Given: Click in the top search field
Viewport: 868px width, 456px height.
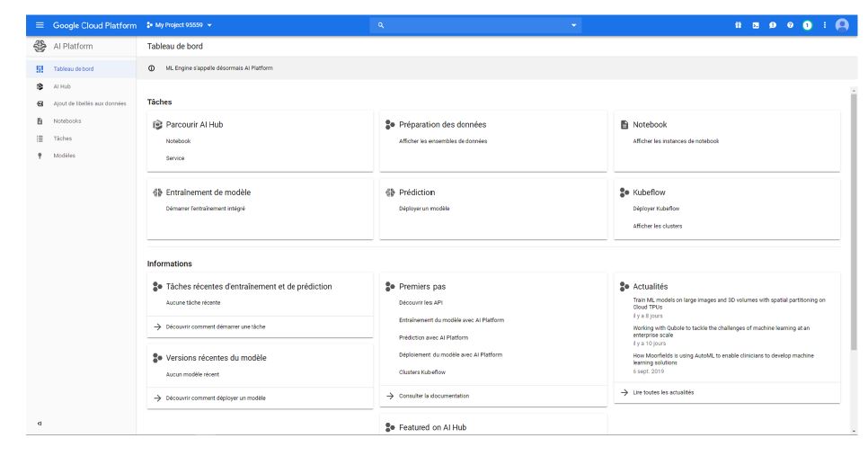Looking at the screenshot, I should click(476, 24).
